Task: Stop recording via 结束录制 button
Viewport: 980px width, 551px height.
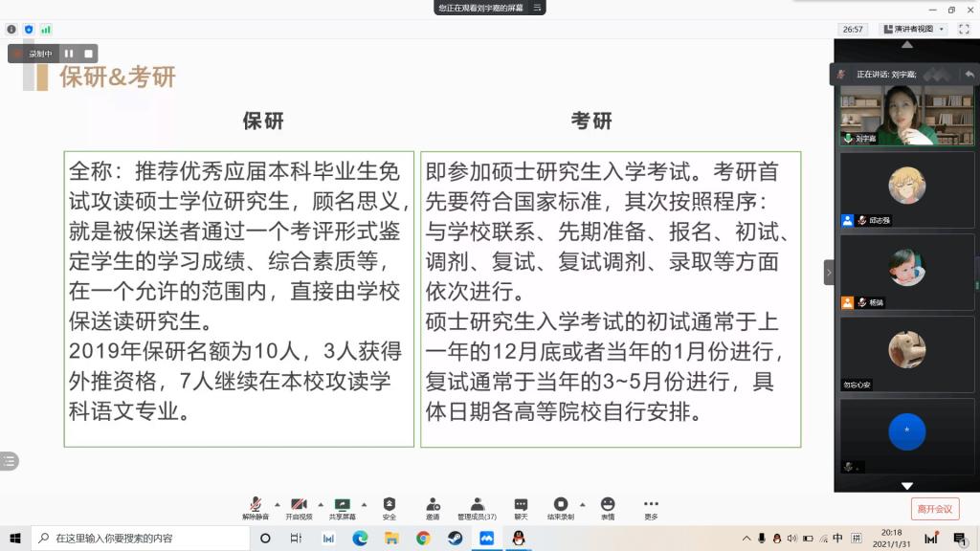Action: click(561, 507)
